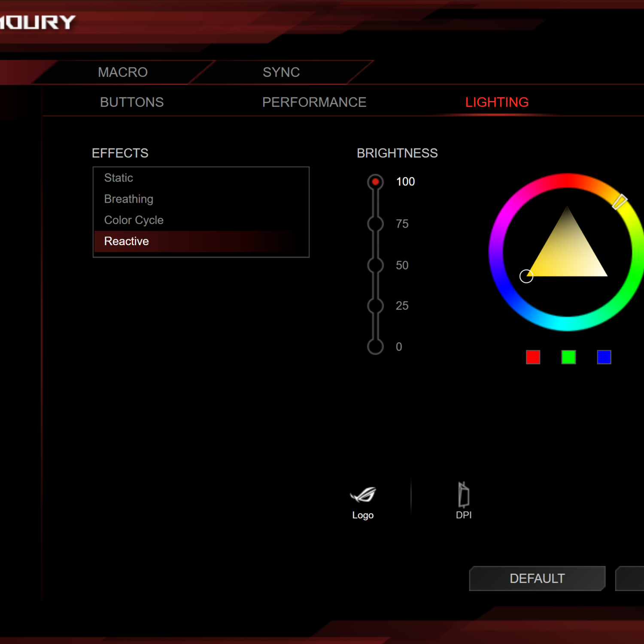Set brightness to 0
This screenshot has width=644, height=644.
(x=375, y=346)
